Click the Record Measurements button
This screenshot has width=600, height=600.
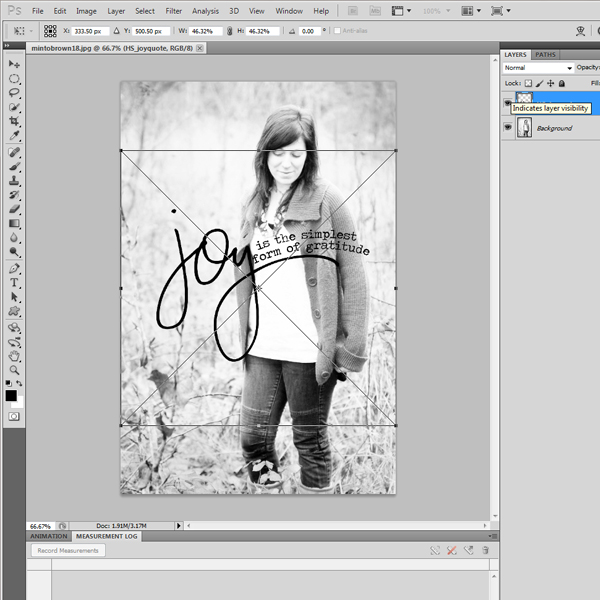point(68,550)
